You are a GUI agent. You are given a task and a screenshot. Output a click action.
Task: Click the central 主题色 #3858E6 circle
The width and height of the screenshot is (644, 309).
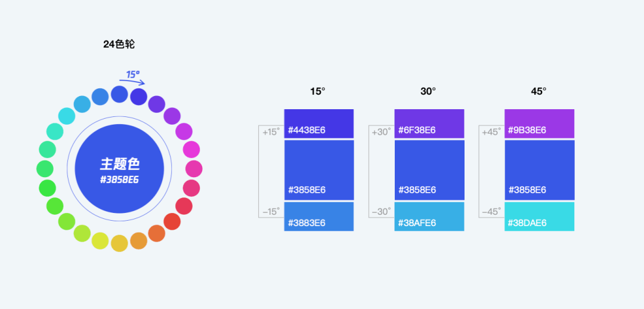pos(119,168)
